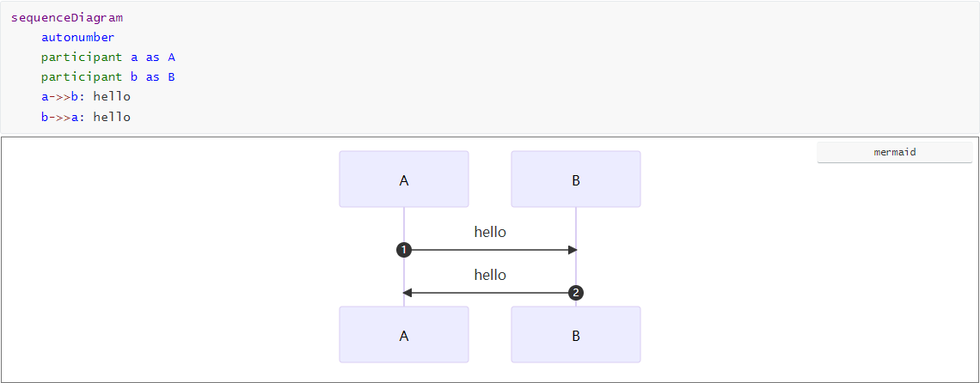Click the sequence number 1 badge
Image resolution: width=980 pixels, height=383 pixels.
click(404, 250)
